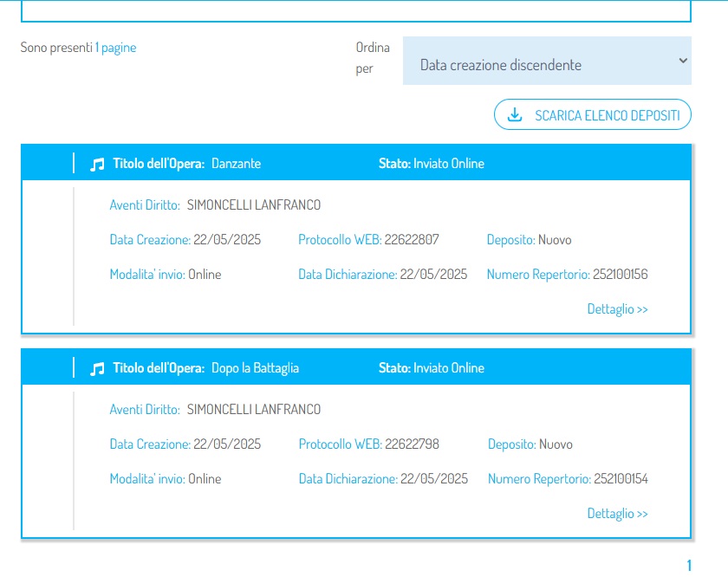Click 'Stato: Inviato Online' in Dopo la Battaglia header
The height and width of the screenshot is (577, 728).
[432, 368]
